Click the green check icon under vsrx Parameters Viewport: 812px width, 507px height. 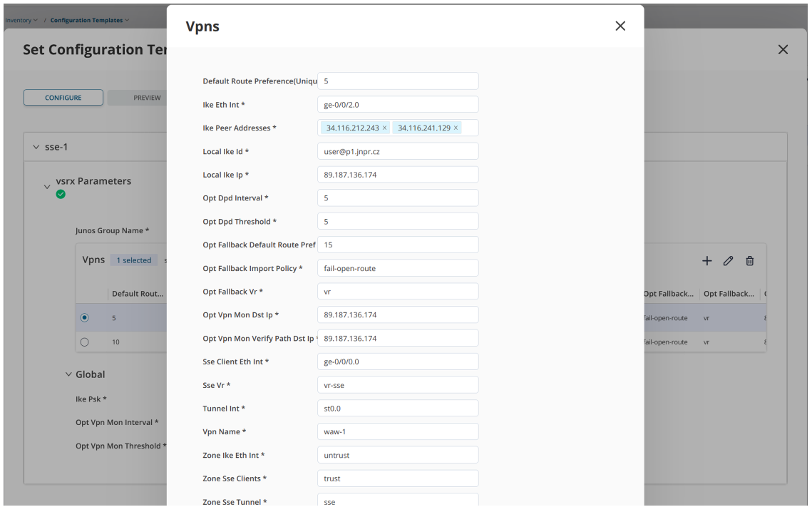pyautogui.click(x=61, y=194)
